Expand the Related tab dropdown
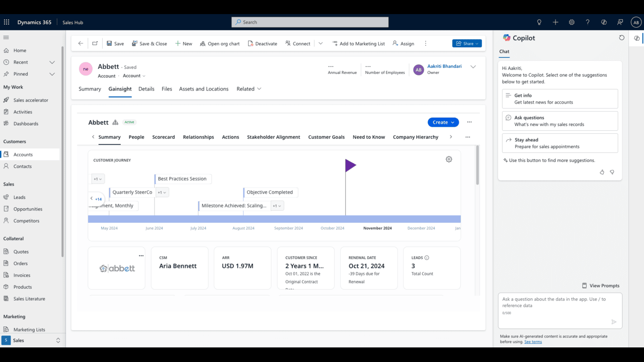This screenshot has width=644, height=362. pos(249,89)
